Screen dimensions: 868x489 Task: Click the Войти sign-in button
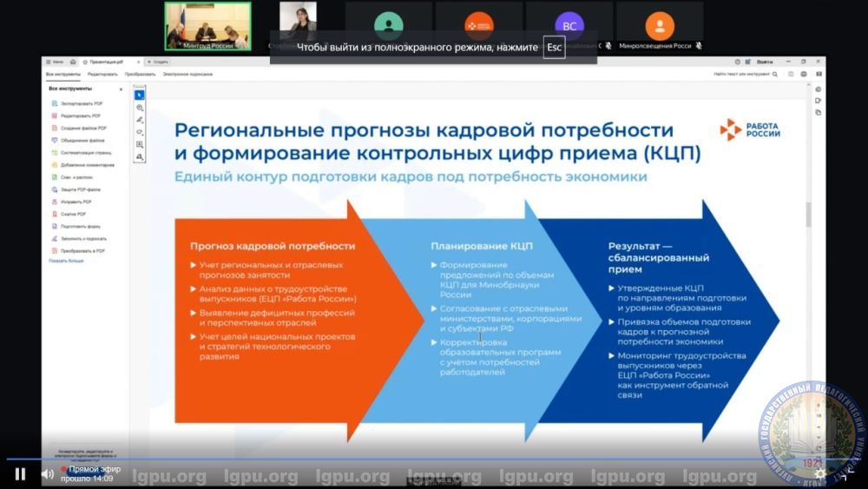[x=765, y=63]
